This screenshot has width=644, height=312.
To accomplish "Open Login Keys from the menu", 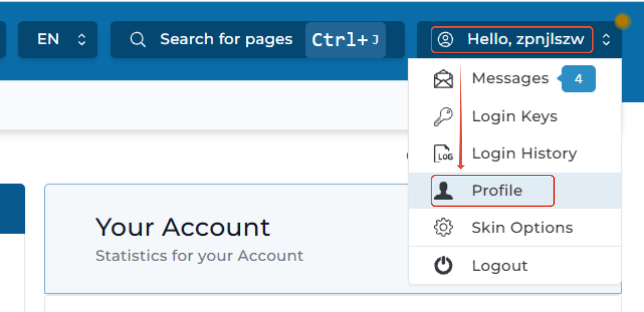I will click(x=515, y=117).
